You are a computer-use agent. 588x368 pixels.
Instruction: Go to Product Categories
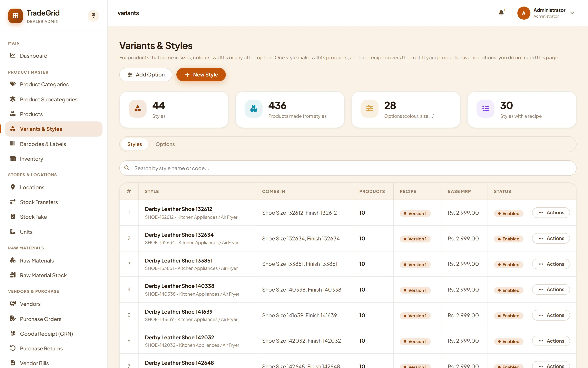pos(54,84)
